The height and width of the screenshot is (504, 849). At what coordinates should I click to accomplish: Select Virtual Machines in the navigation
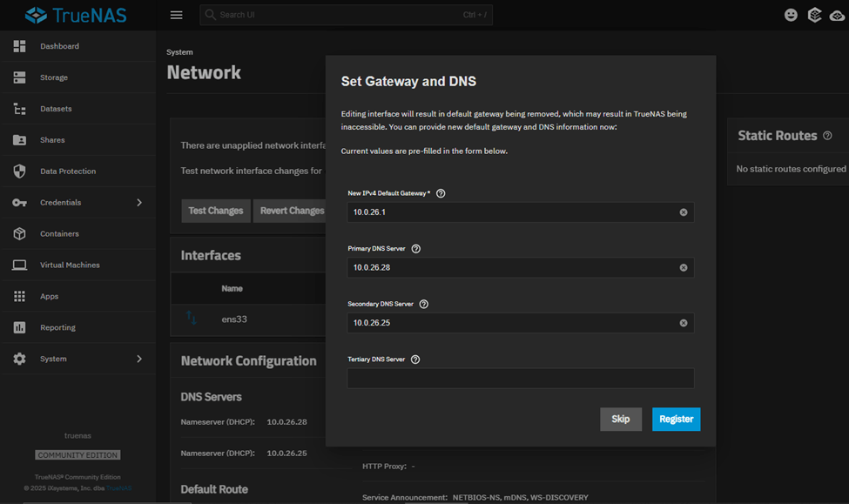(70, 265)
